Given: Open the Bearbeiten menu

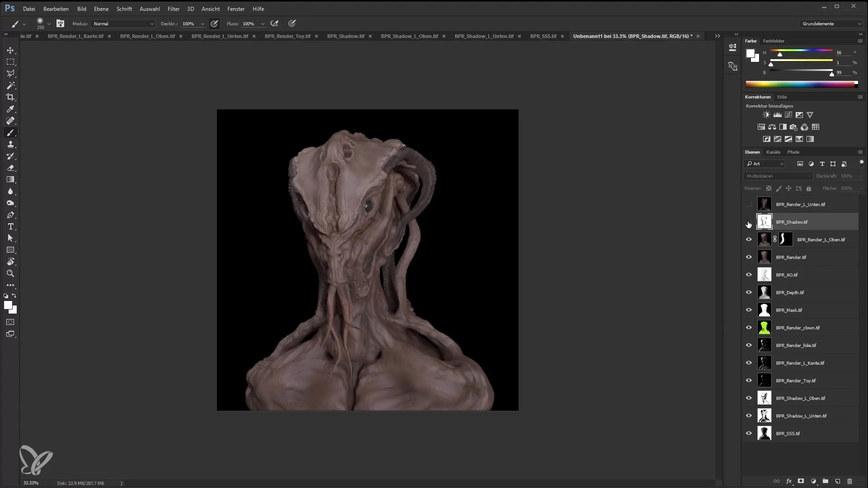Looking at the screenshot, I should [x=56, y=9].
